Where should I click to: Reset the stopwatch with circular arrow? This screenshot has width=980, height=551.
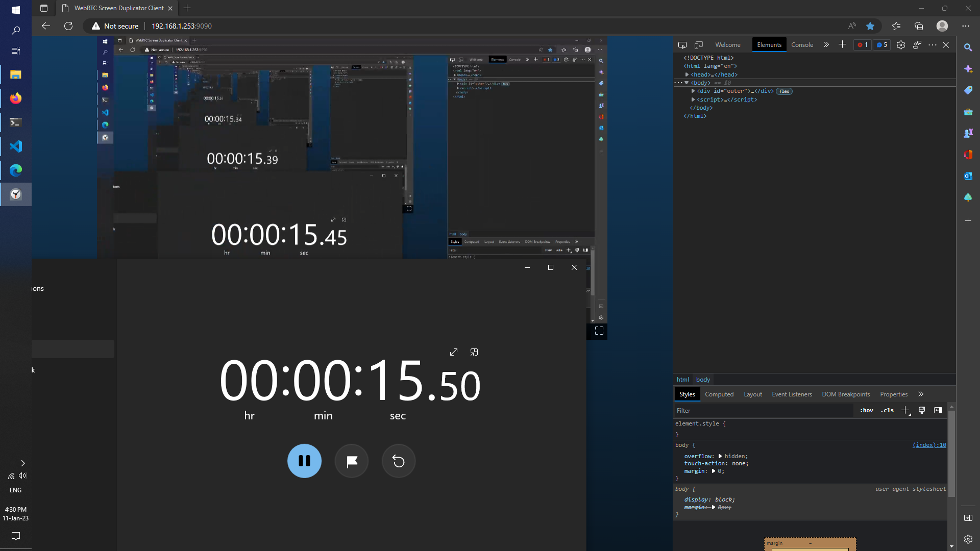point(399,461)
